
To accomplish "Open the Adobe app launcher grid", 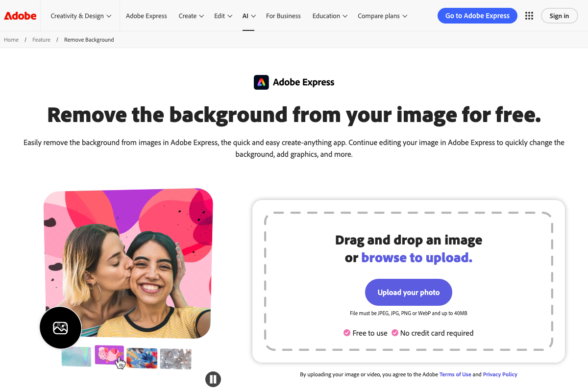I will 529,15.
